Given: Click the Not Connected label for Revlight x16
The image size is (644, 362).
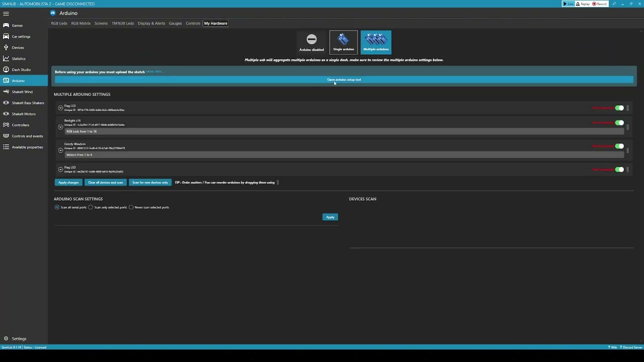Looking at the screenshot, I should [603, 123].
